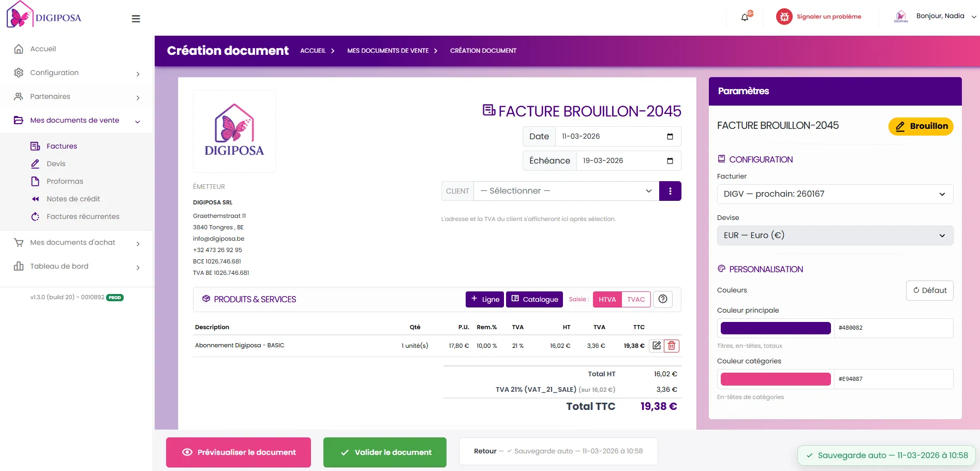Edit the invoice line using the pencil icon
This screenshot has height=471, width=980.
point(656,345)
